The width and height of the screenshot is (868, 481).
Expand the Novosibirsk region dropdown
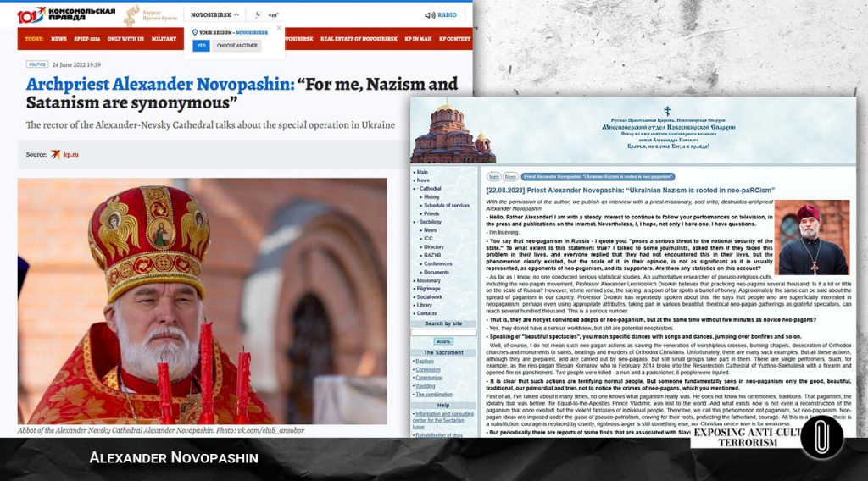(214, 15)
